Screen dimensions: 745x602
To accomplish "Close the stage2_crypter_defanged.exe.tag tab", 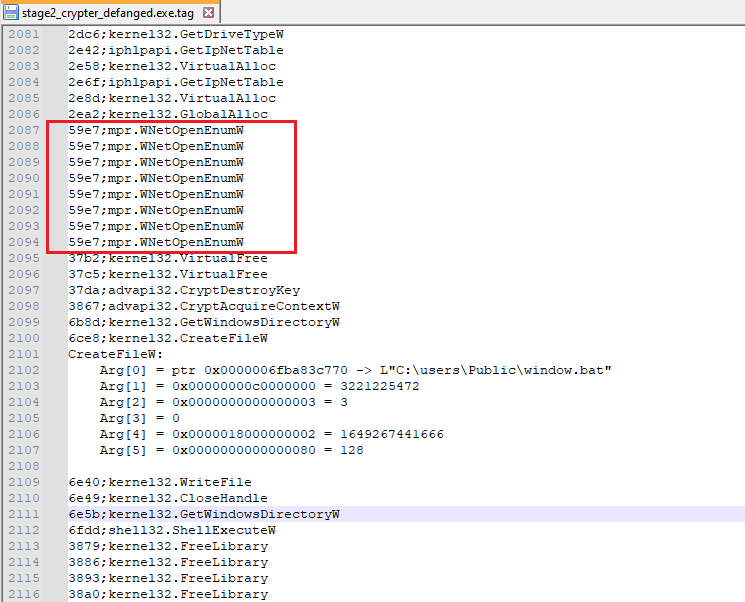I will tap(209, 13).
